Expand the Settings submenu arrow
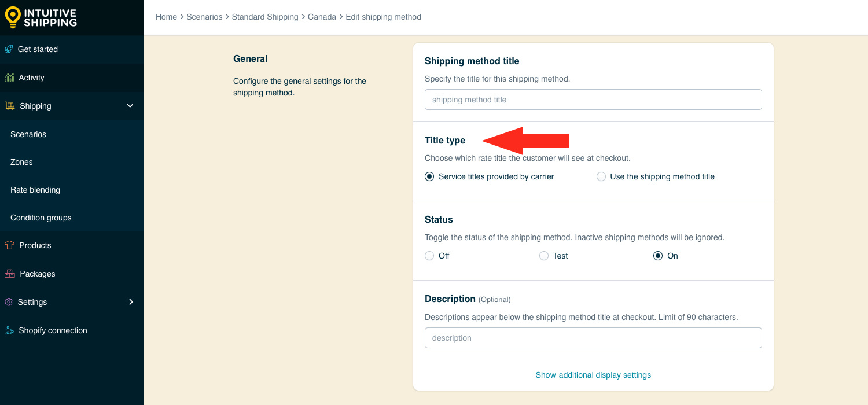This screenshot has height=405, width=868. tap(131, 302)
